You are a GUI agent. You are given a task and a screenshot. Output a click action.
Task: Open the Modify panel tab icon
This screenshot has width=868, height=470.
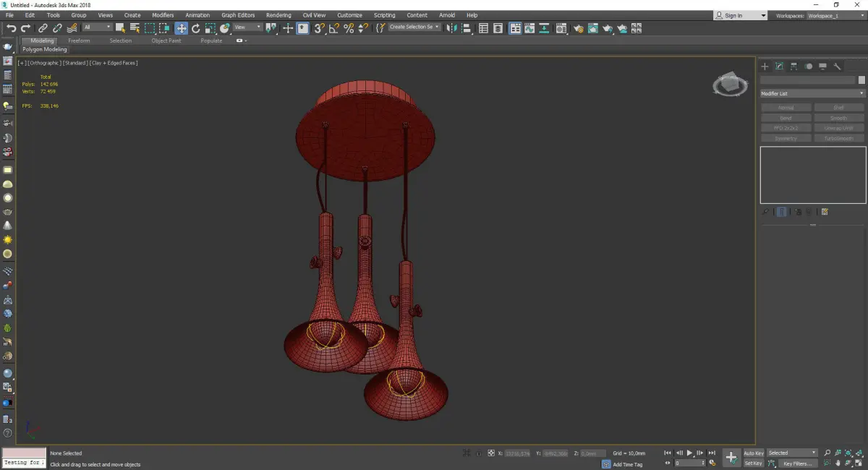pyautogui.click(x=779, y=67)
